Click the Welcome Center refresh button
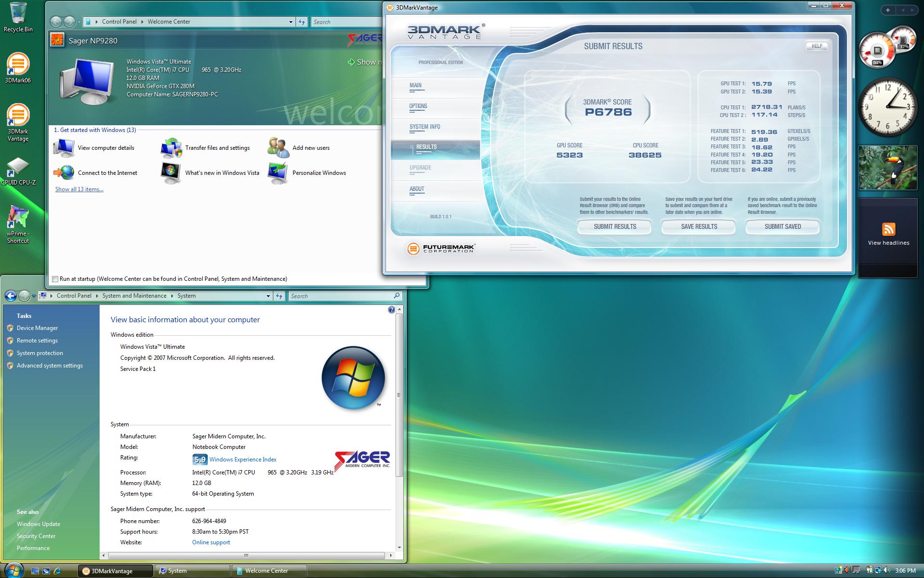The image size is (924, 578). pos(302,22)
